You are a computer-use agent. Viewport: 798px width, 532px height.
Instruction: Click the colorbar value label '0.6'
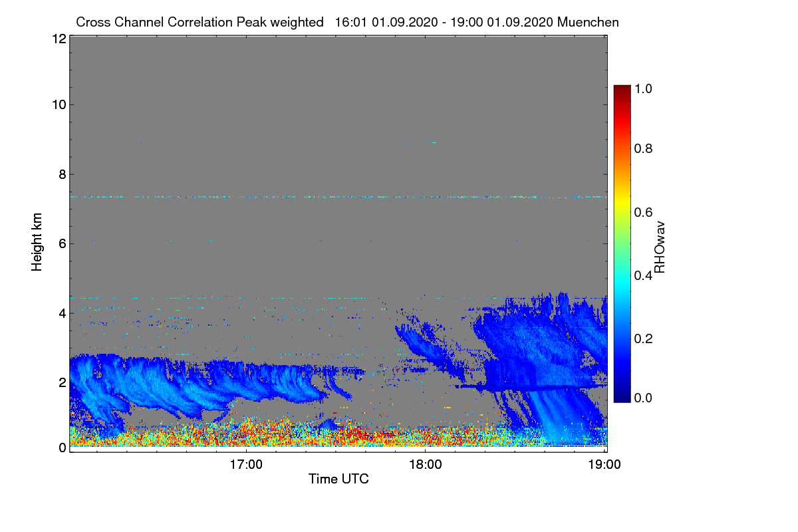click(644, 212)
